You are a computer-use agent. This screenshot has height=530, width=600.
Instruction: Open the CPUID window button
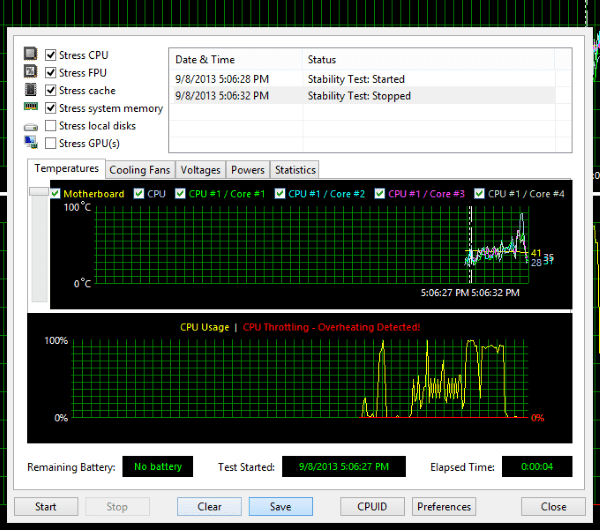pyautogui.click(x=372, y=507)
